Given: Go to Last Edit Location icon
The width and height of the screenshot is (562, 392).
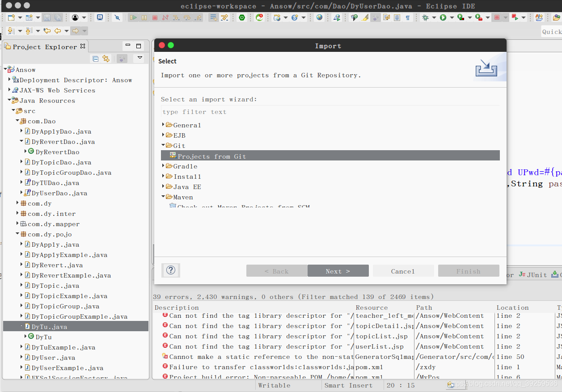Looking at the screenshot, I should (x=47, y=31).
